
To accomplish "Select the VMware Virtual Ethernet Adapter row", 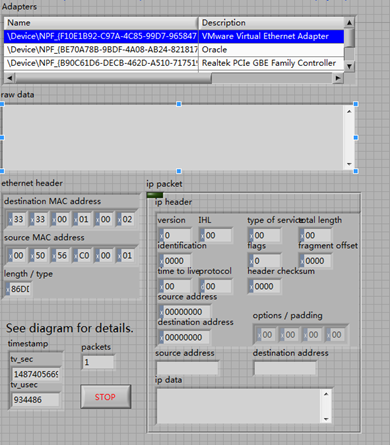I will coord(174,36).
